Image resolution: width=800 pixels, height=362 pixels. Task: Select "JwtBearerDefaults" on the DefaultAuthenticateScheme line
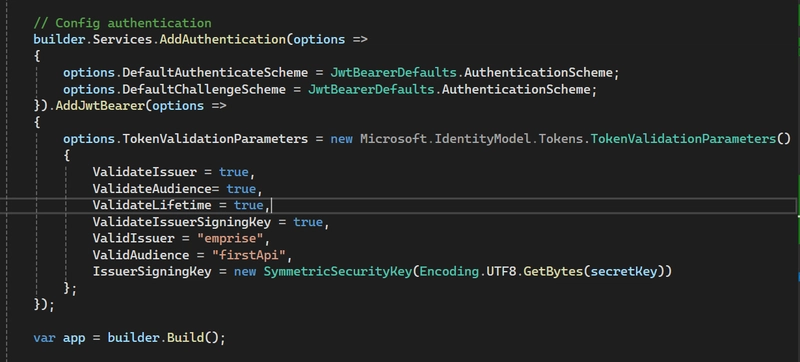(393, 72)
